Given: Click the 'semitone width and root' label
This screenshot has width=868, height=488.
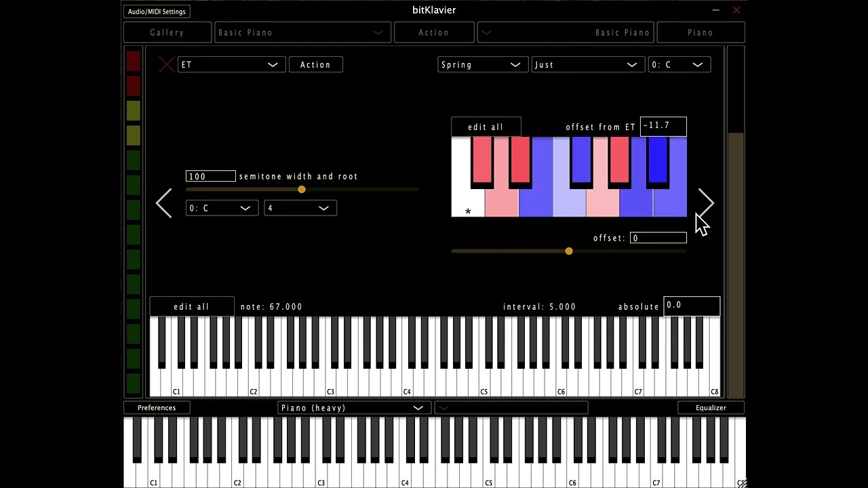Looking at the screenshot, I should pos(298,176).
